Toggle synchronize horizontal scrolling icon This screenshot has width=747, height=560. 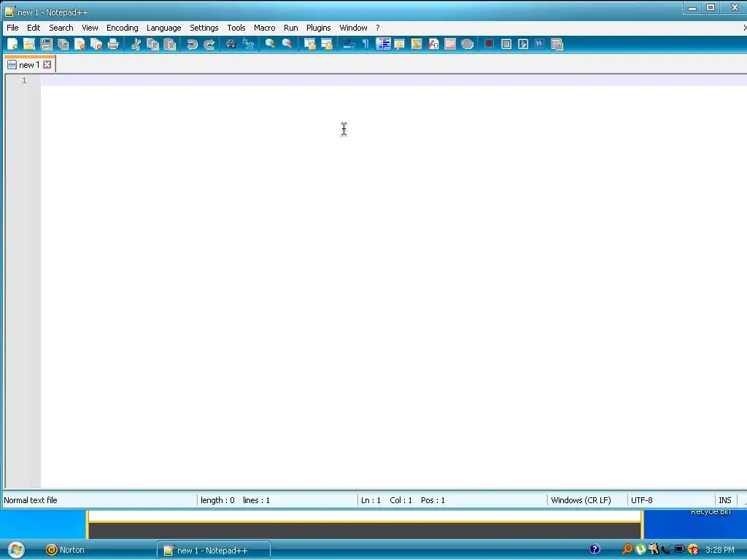(327, 44)
